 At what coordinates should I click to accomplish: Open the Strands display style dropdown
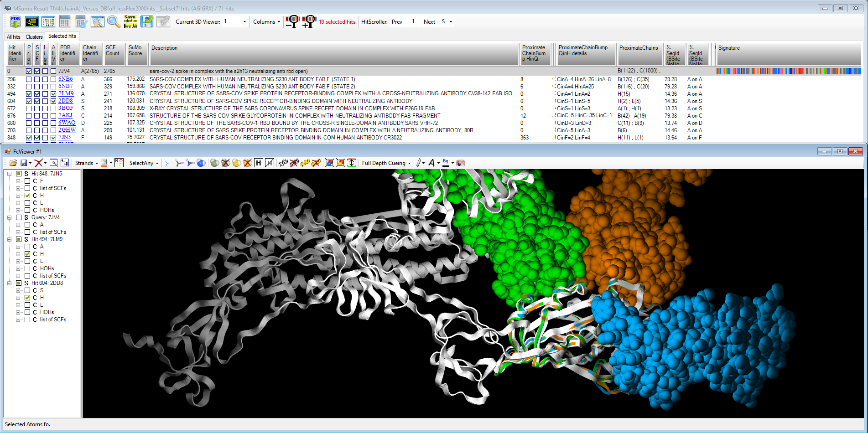click(x=86, y=163)
